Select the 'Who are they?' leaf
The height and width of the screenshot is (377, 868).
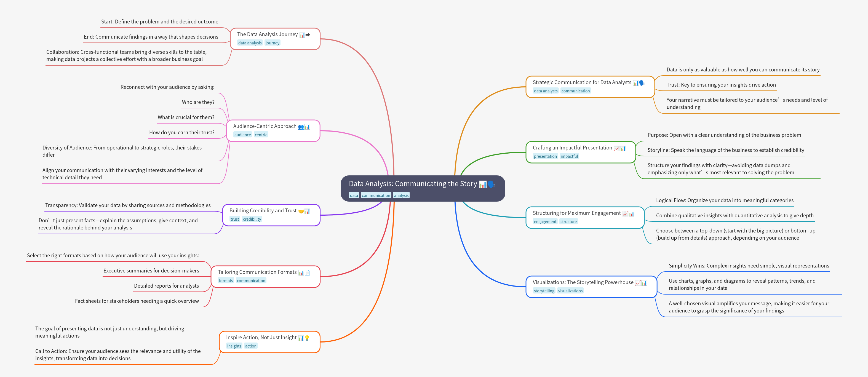click(198, 102)
